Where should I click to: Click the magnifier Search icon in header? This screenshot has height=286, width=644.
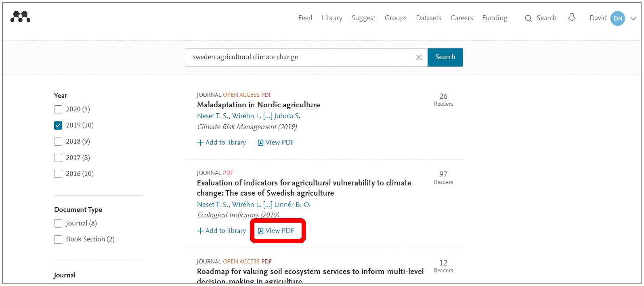tap(528, 18)
